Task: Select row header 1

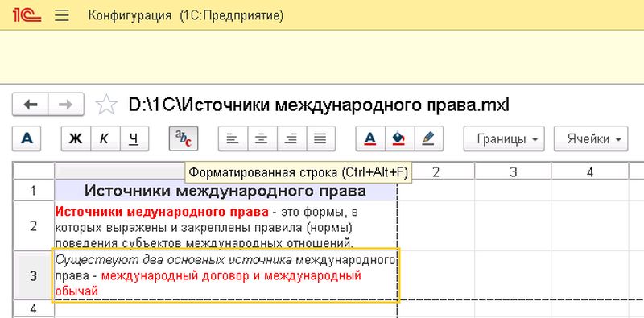Action: [33, 191]
